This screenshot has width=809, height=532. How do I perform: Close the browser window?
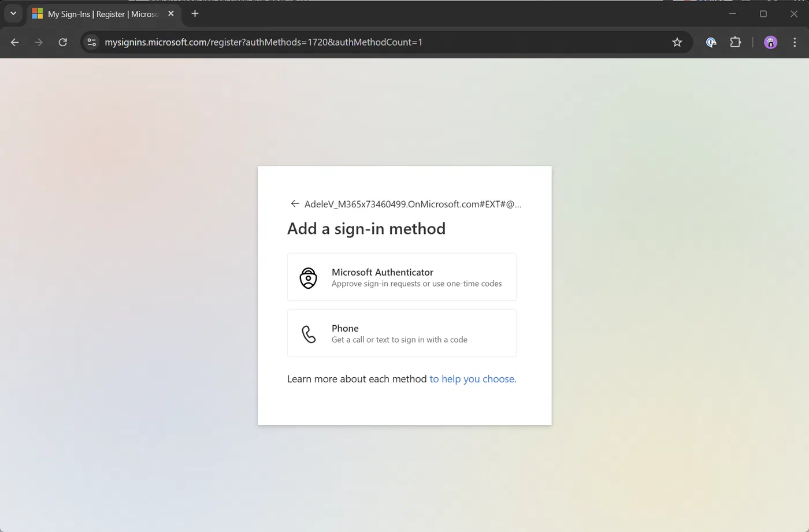[x=794, y=14]
